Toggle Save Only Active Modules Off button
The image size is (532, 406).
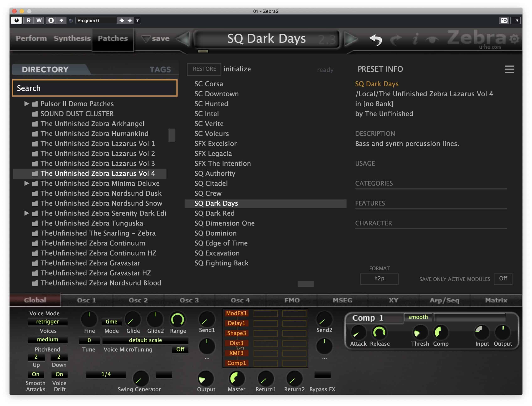503,279
